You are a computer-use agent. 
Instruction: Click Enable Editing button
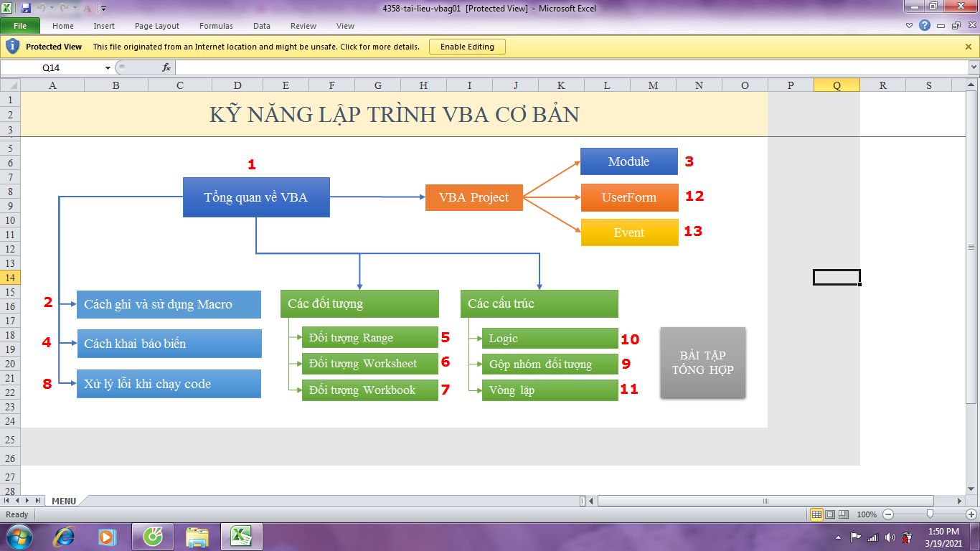coord(467,47)
